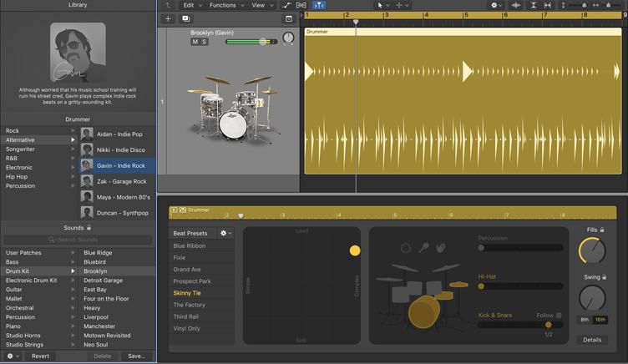Click the Maya drummer avatar
The image size is (628, 364).
(87, 197)
